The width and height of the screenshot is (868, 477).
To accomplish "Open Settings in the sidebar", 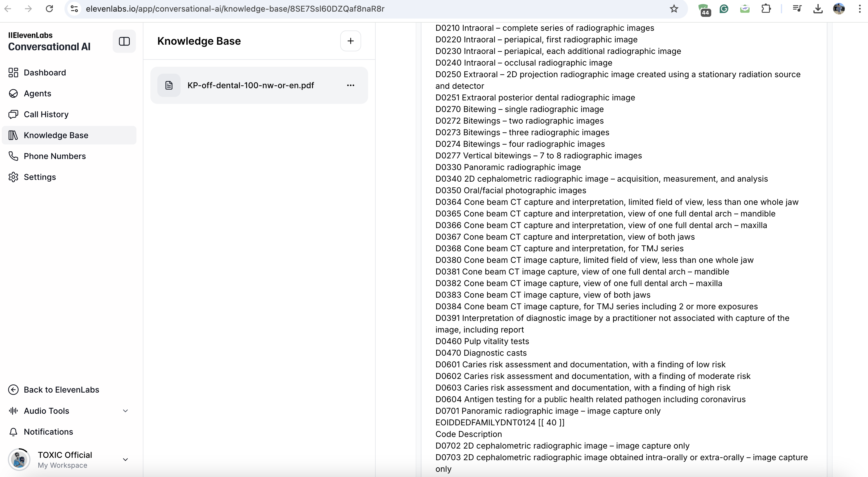I will (39, 177).
